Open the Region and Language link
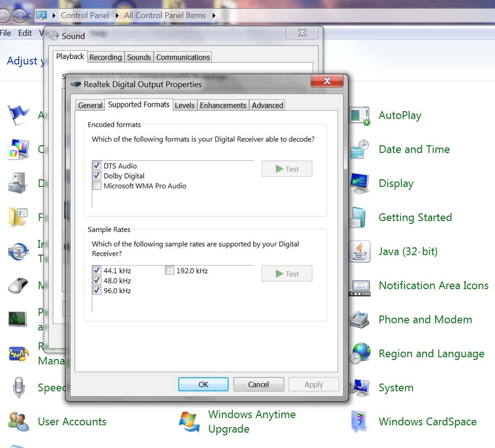 (431, 354)
